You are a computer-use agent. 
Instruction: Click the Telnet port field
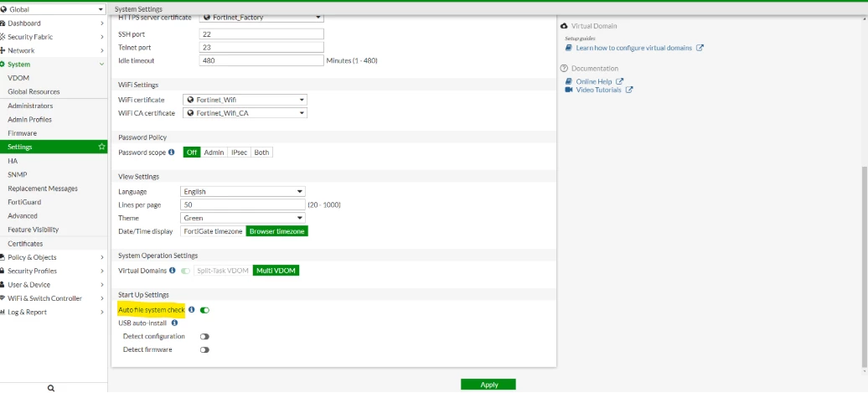[261, 48]
